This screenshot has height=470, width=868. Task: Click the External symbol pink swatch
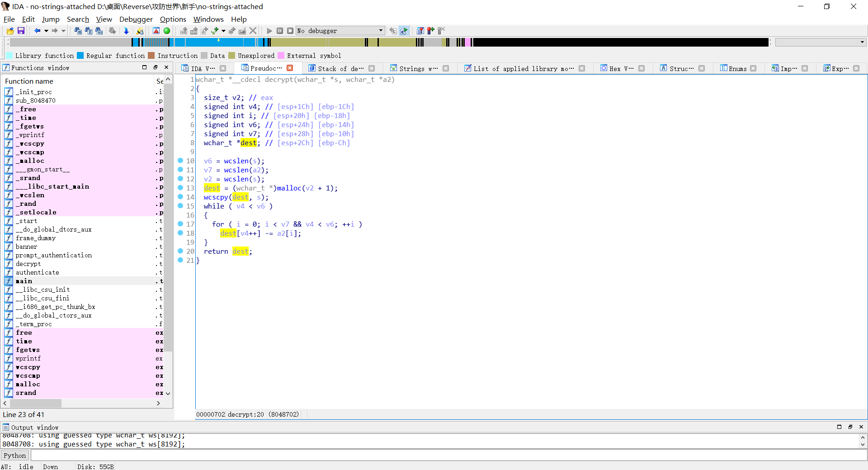pos(281,56)
